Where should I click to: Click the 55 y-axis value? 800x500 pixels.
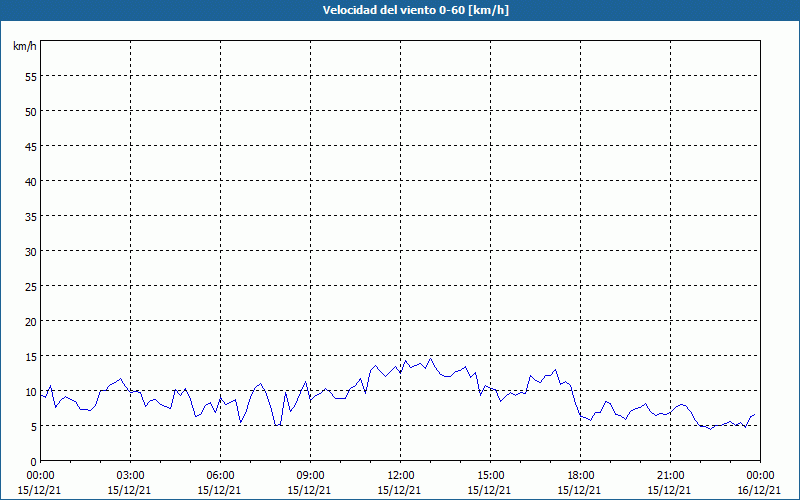(31, 77)
